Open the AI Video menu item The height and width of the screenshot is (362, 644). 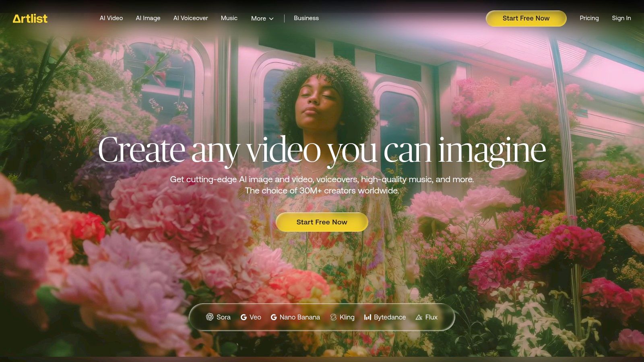coord(111,18)
